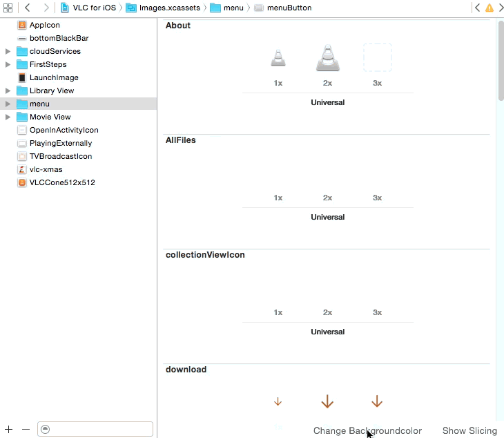504x438 pixels.
Task: Add a new asset with plus button
Action: (9, 429)
